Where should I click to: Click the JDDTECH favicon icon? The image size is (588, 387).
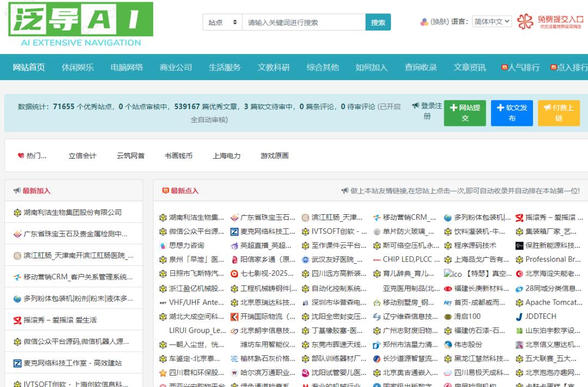coord(519,317)
